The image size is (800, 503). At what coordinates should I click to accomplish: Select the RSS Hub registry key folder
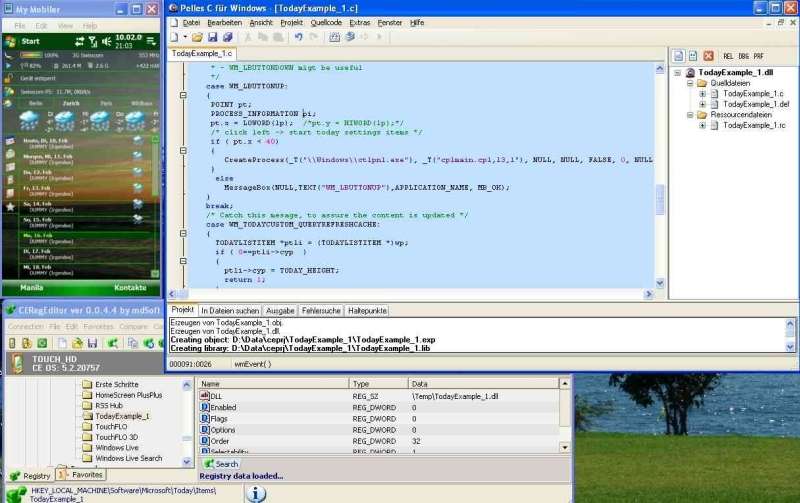pos(109,406)
